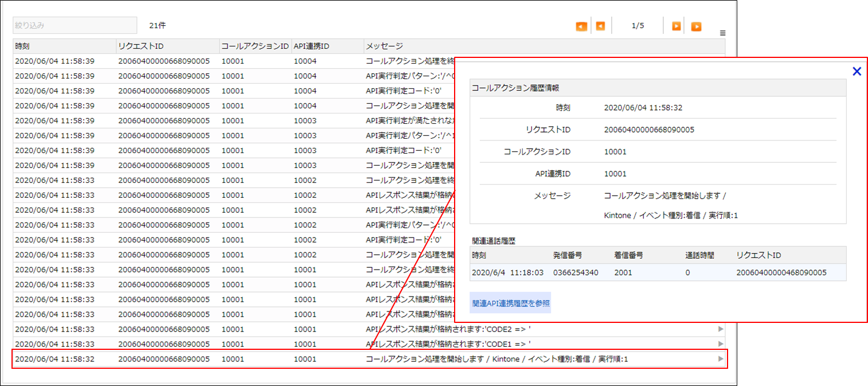Click the 発信番号 header in 関連通話履歴
868x386 pixels.
coord(568,255)
